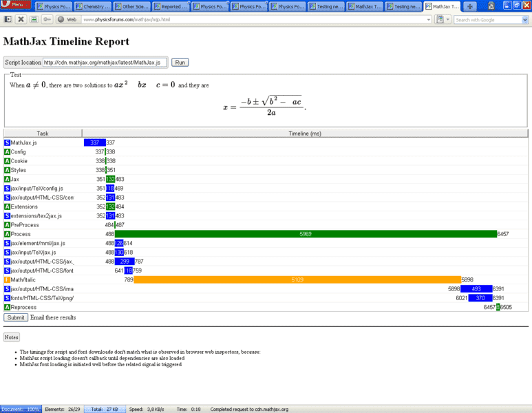Screen dimensions: 532x413
Task: Click the MathJax Timeline Report heading
Action: pyautogui.click(x=66, y=41)
